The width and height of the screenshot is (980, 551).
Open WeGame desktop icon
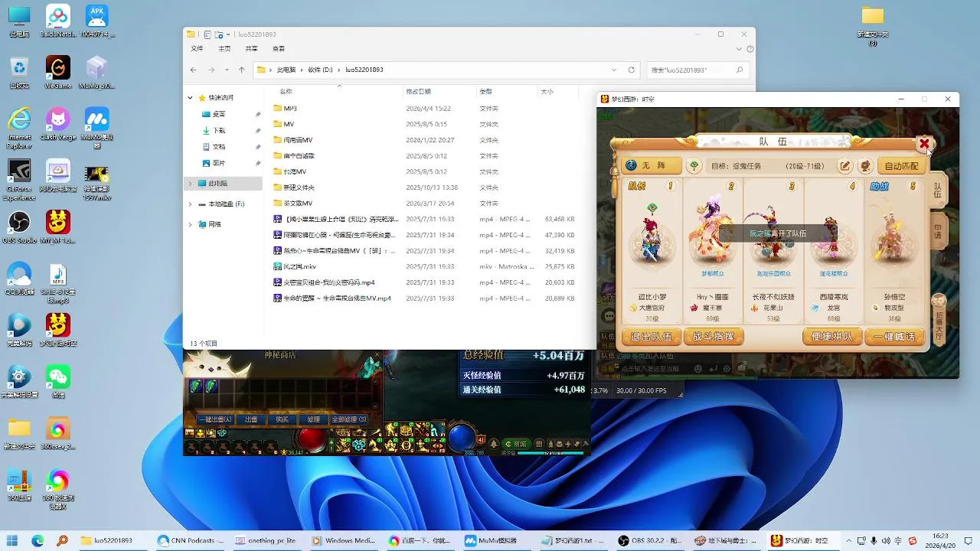[58, 73]
